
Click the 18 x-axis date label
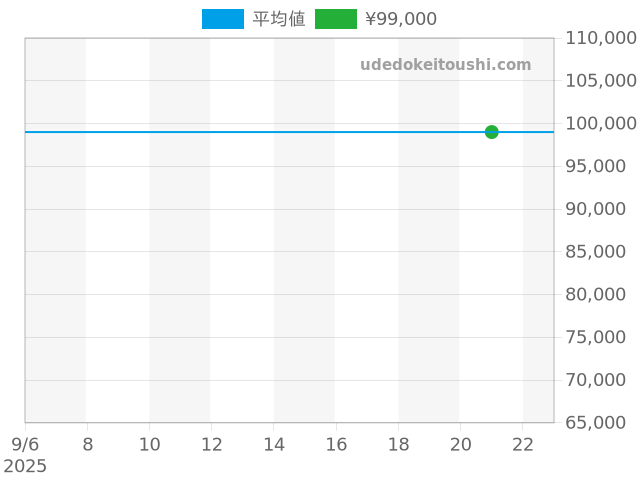click(398, 444)
